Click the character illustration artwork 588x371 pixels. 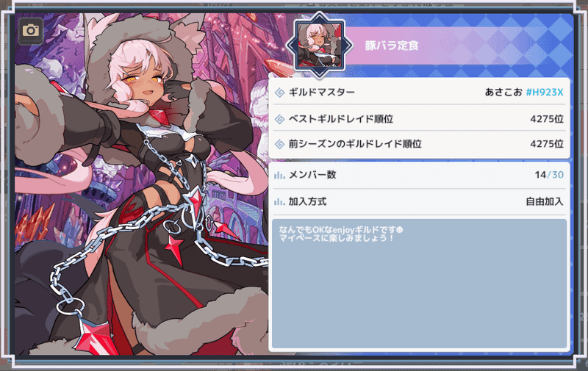[142, 184]
